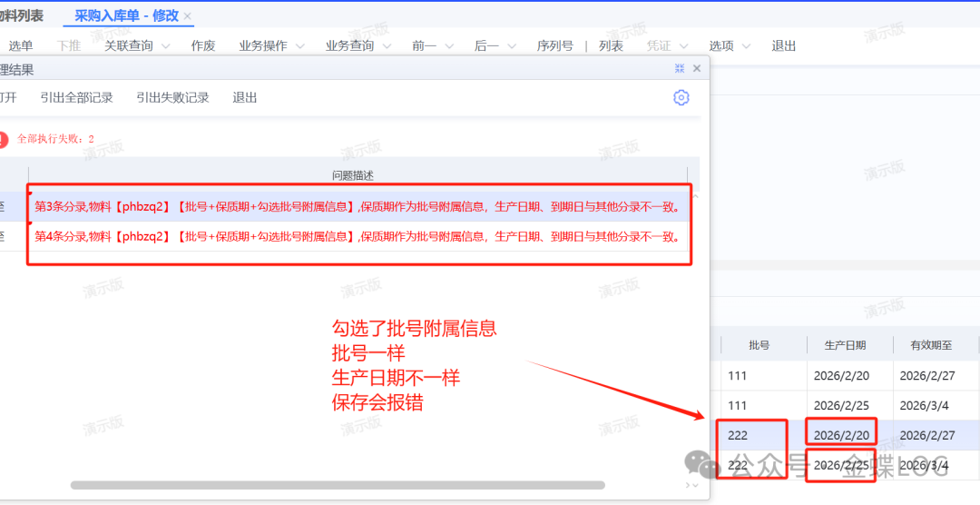Click 引出全部记录 button

[x=76, y=97]
